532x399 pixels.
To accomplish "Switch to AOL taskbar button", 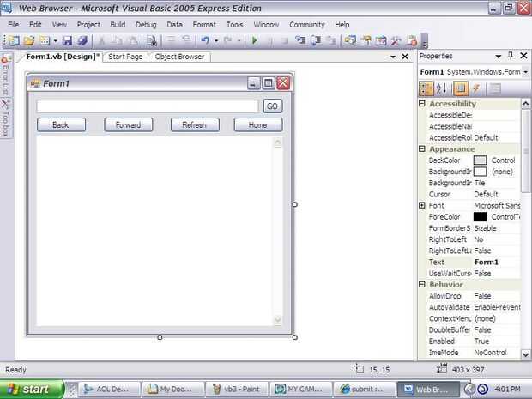I will (109, 390).
